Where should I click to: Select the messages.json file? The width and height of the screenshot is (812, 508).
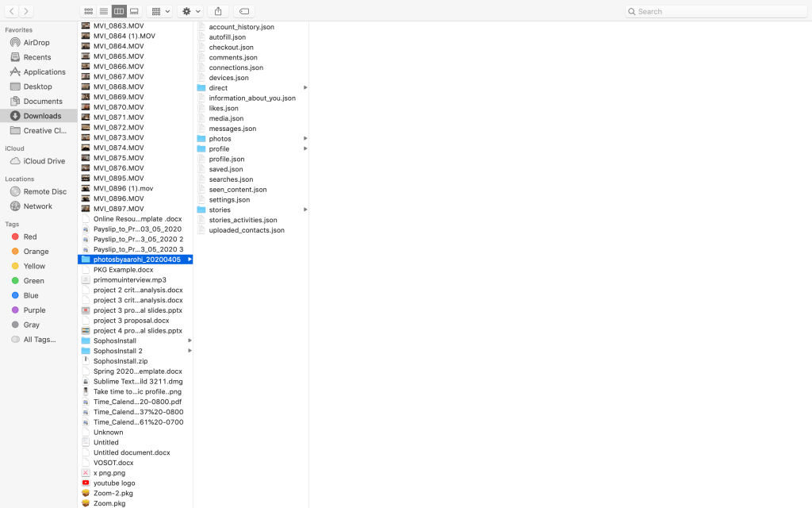pos(232,129)
